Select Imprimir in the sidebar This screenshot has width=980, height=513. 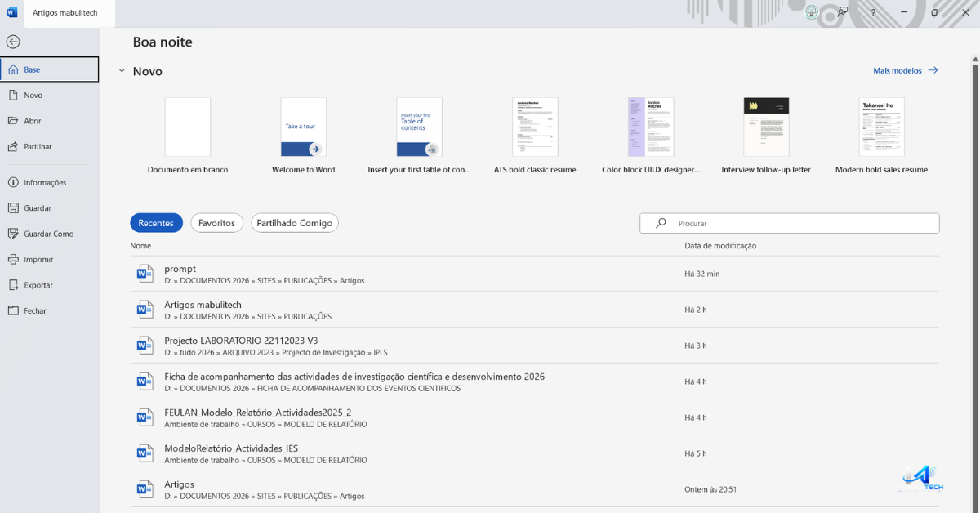click(x=50, y=260)
